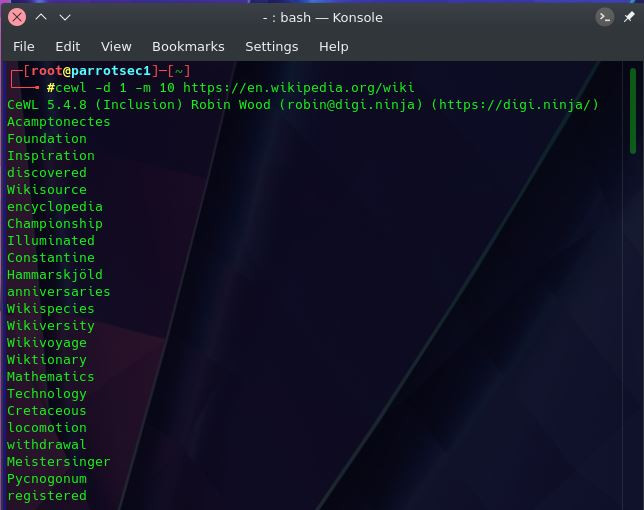The image size is (644, 510).
Task: Click the word Technology
Action: click(47, 393)
